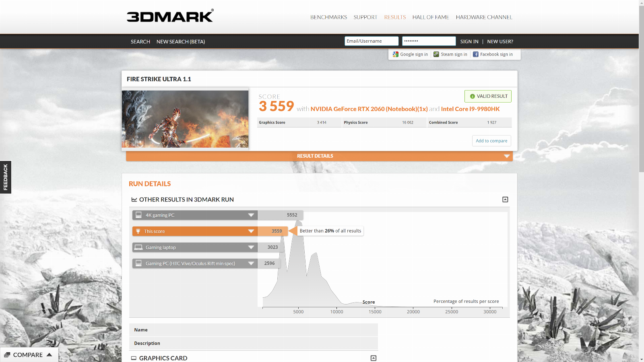Click Steam sign in text
644x362 pixels.
tap(454, 54)
